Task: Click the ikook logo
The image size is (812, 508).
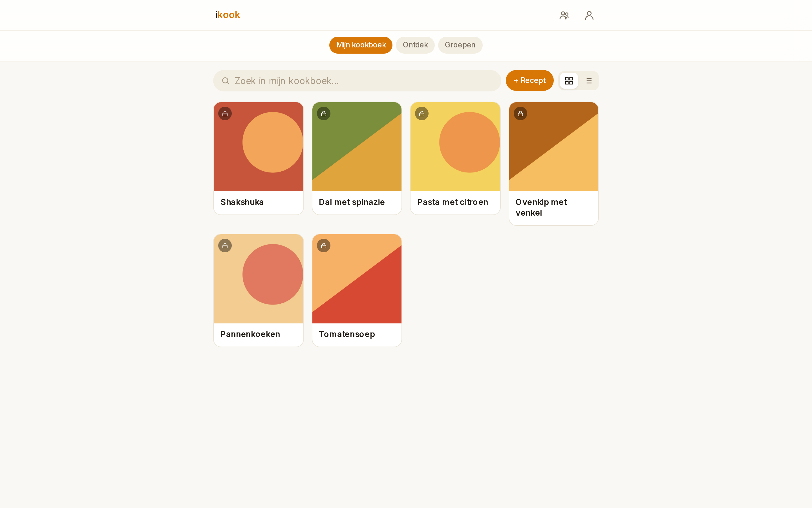Action: tap(228, 15)
